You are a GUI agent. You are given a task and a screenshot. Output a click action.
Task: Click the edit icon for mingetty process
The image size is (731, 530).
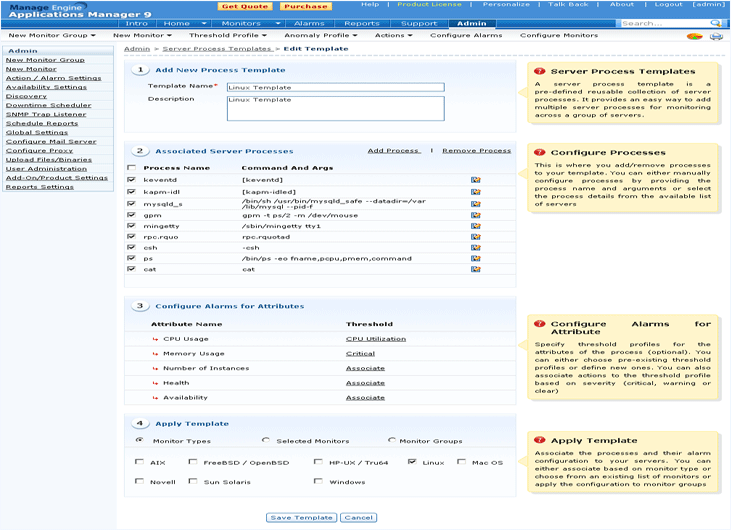476,226
